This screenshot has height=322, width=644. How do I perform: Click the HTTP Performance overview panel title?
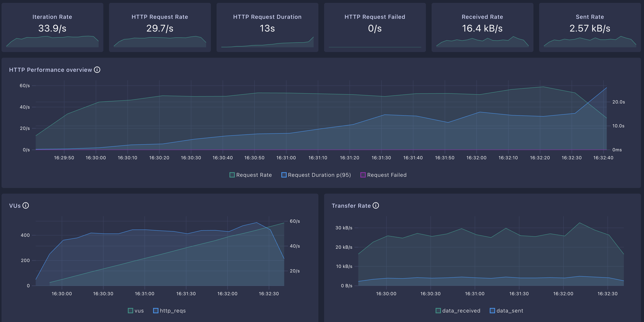click(x=51, y=70)
